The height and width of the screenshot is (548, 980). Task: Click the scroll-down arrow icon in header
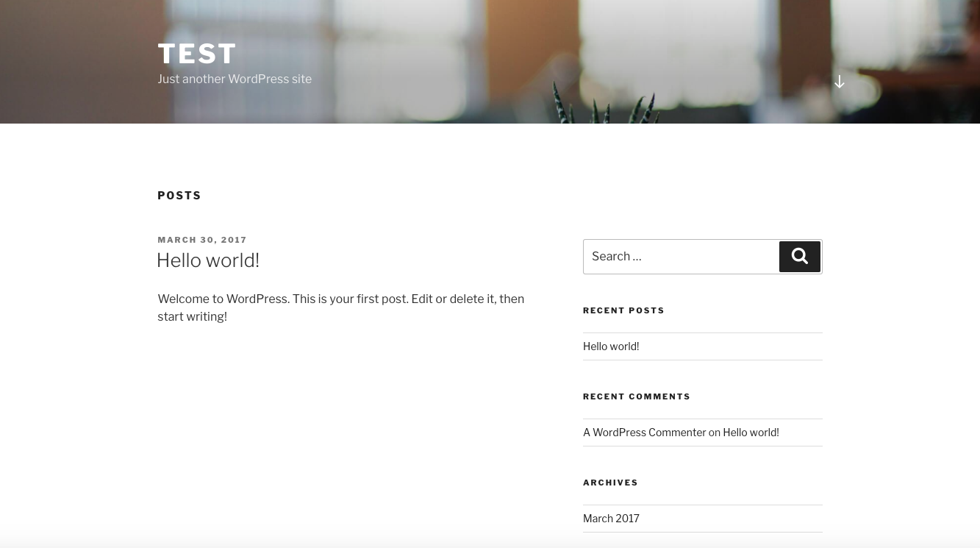coord(839,82)
